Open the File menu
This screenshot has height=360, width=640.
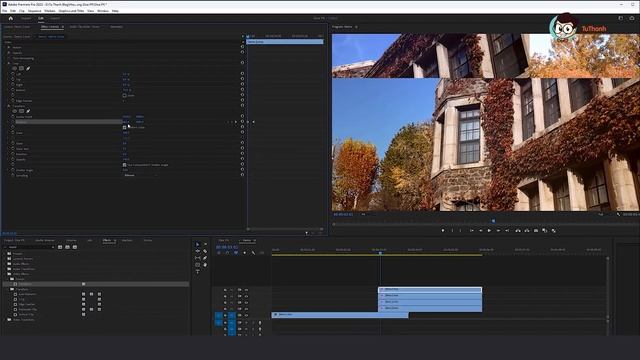pyautogui.click(x=4, y=11)
